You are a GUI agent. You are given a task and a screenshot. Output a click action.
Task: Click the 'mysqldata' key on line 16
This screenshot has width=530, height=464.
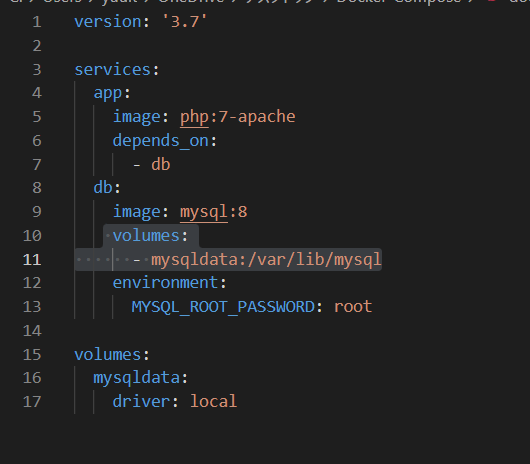[137, 378]
